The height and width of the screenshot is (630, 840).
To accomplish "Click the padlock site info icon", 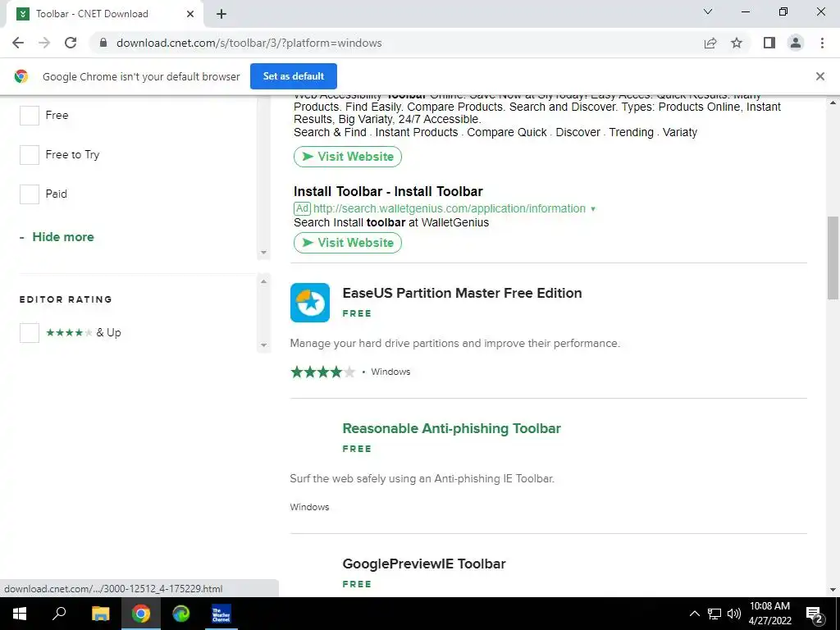I will [x=103, y=43].
